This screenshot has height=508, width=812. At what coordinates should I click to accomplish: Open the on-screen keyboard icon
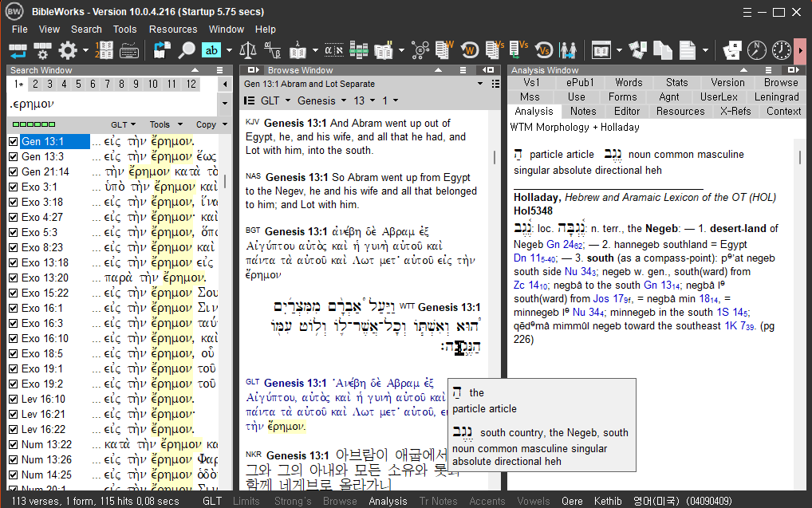129,50
